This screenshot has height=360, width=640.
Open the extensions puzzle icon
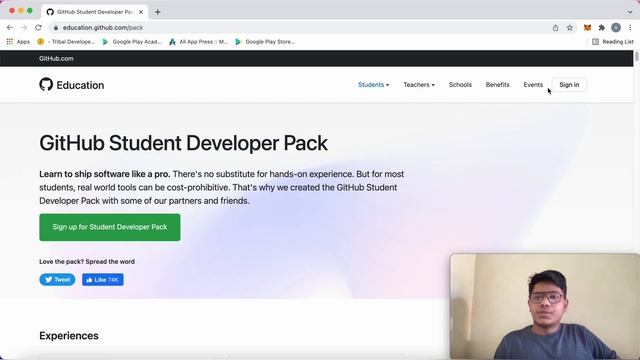pyautogui.click(x=602, y=28)
